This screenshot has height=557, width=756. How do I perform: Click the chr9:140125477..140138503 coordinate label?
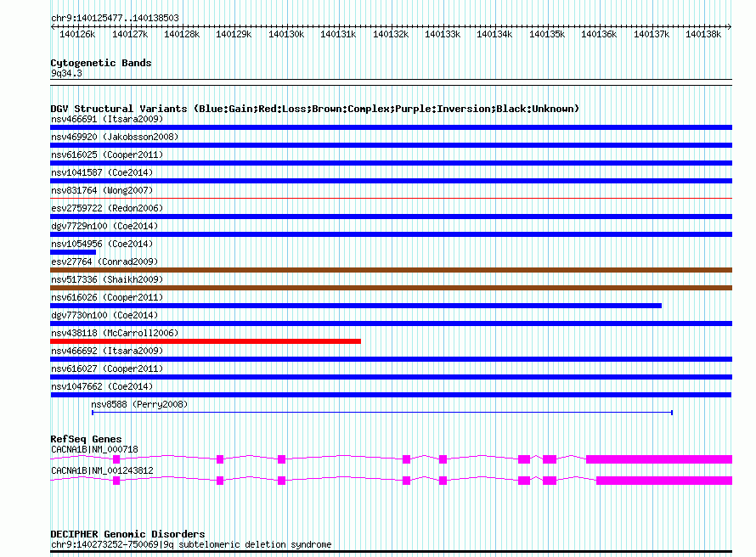coord(115,18)
